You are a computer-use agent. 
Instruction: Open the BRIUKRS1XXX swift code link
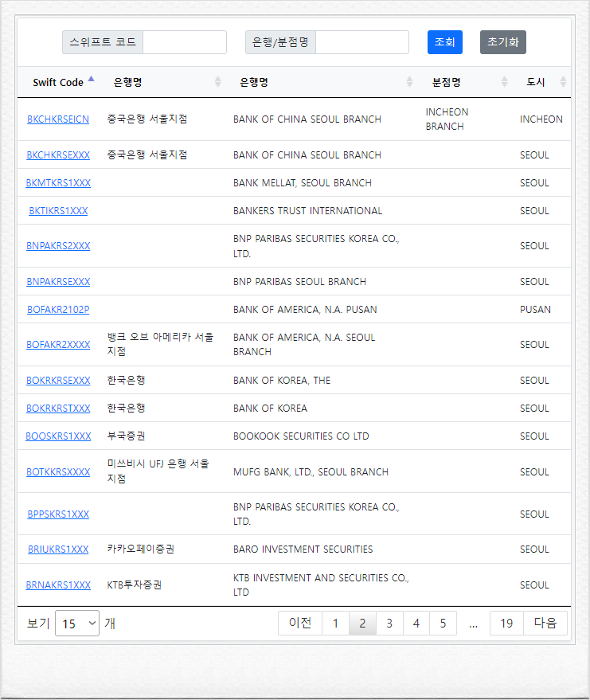[x=58, y=549]
